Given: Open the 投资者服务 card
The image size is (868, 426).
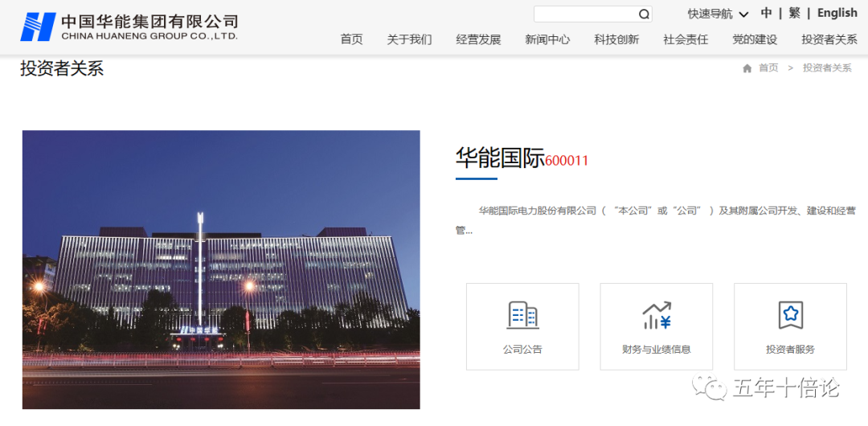Looking at the screenshot, I should click(x=791, y=327).
